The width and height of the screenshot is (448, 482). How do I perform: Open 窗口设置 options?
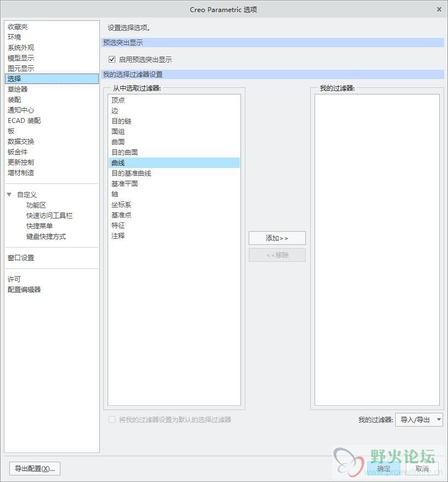tap(21, 258)
